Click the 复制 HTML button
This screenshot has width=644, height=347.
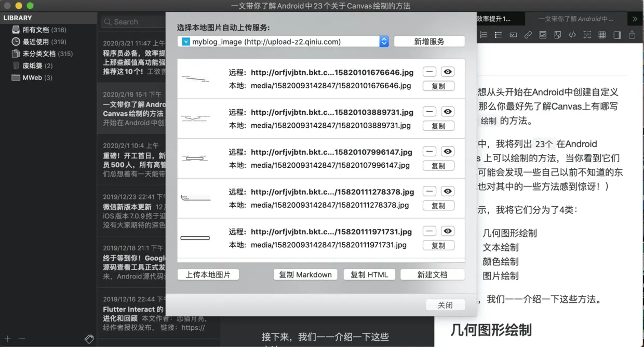369,274
